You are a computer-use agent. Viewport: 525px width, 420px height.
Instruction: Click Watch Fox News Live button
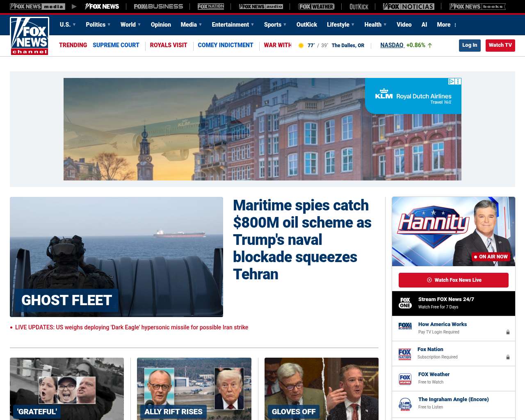pyautogui.click(x=453, y=280)
